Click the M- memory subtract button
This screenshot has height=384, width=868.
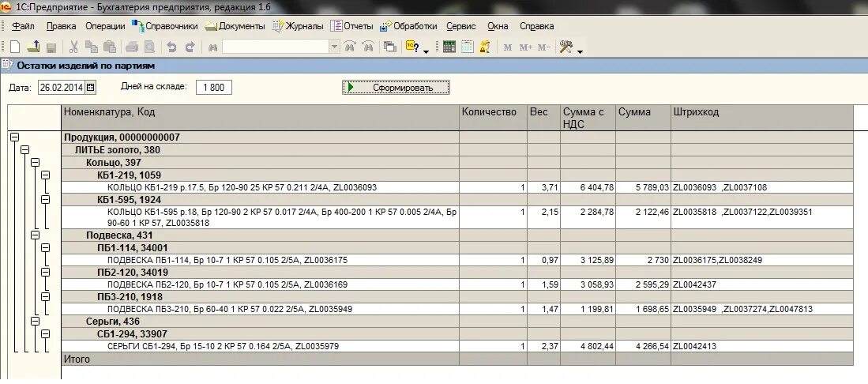click(544, 47)
